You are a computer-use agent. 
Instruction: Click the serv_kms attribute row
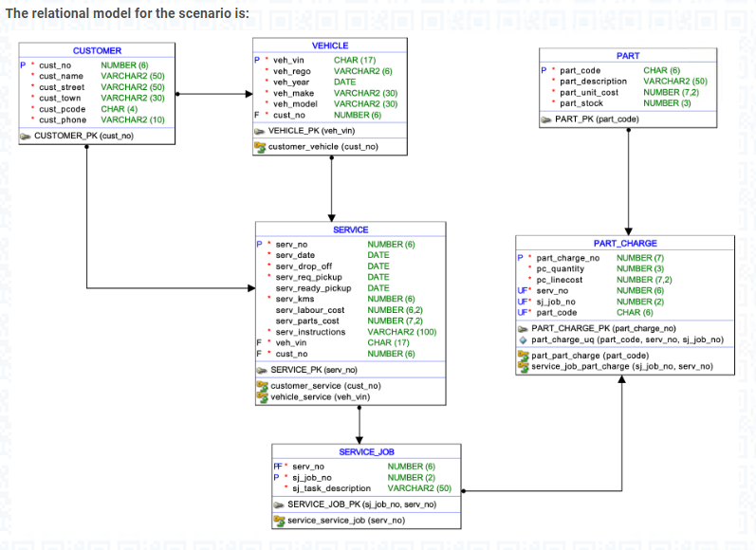point(351,299)
